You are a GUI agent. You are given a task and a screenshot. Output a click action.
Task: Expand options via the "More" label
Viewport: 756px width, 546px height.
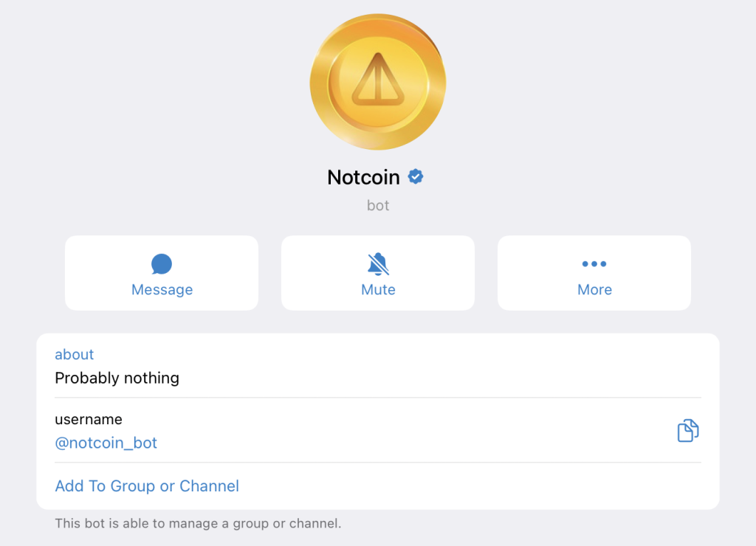(594, 290)
